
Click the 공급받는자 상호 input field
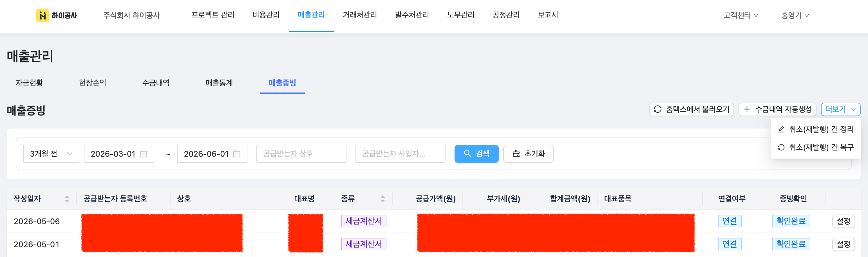pos(301,154)
